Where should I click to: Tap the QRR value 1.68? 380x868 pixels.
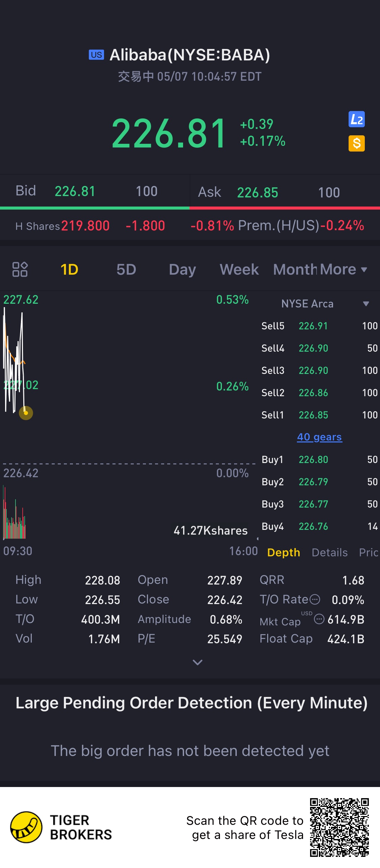[353, 580]
